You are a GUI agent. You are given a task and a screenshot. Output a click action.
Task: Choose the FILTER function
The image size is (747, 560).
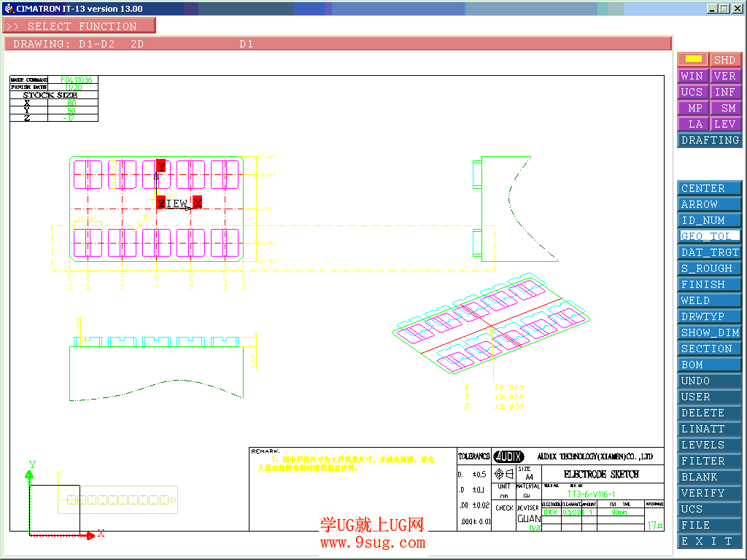tap(710, 461)
